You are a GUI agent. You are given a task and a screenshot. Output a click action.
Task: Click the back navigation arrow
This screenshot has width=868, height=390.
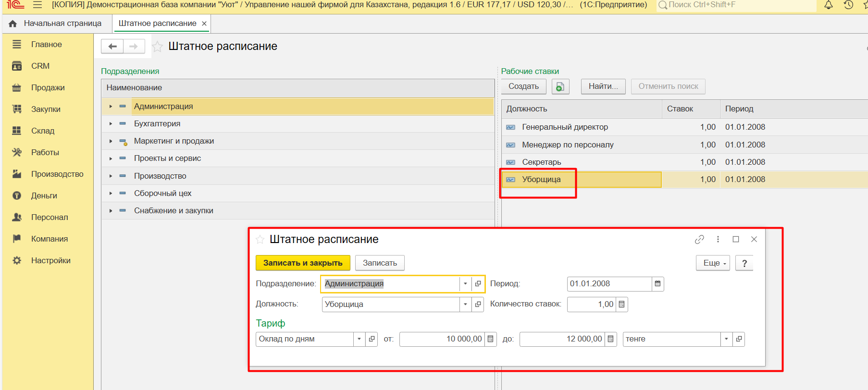click(112, 47)
